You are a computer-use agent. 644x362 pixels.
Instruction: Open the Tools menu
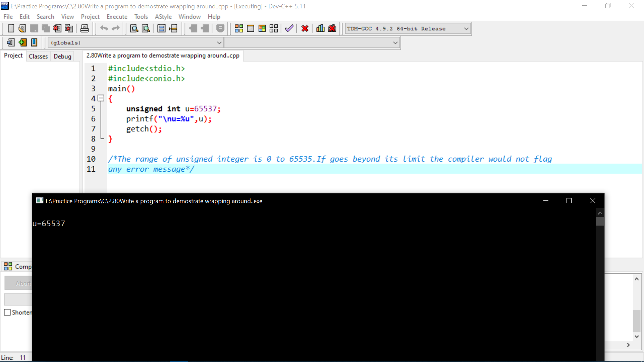point(141,17)
